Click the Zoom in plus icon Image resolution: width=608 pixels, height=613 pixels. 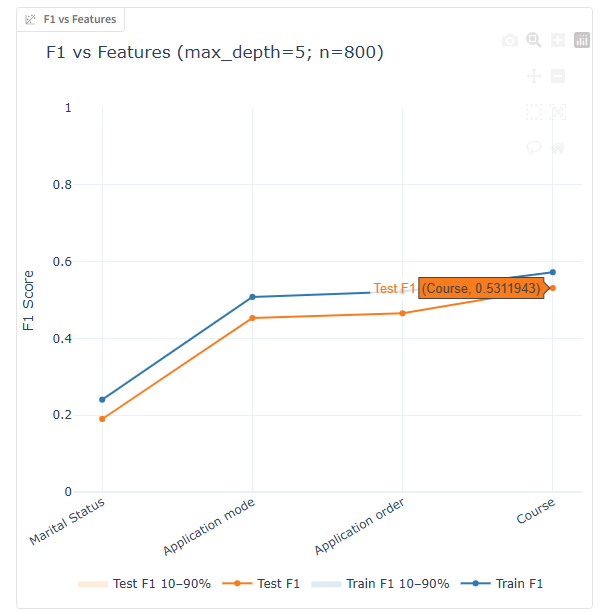558,41
